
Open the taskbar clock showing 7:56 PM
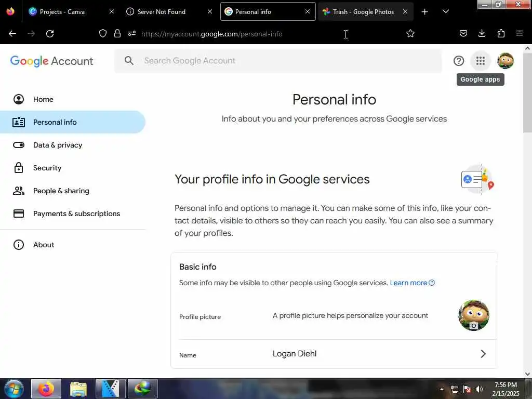506,389
